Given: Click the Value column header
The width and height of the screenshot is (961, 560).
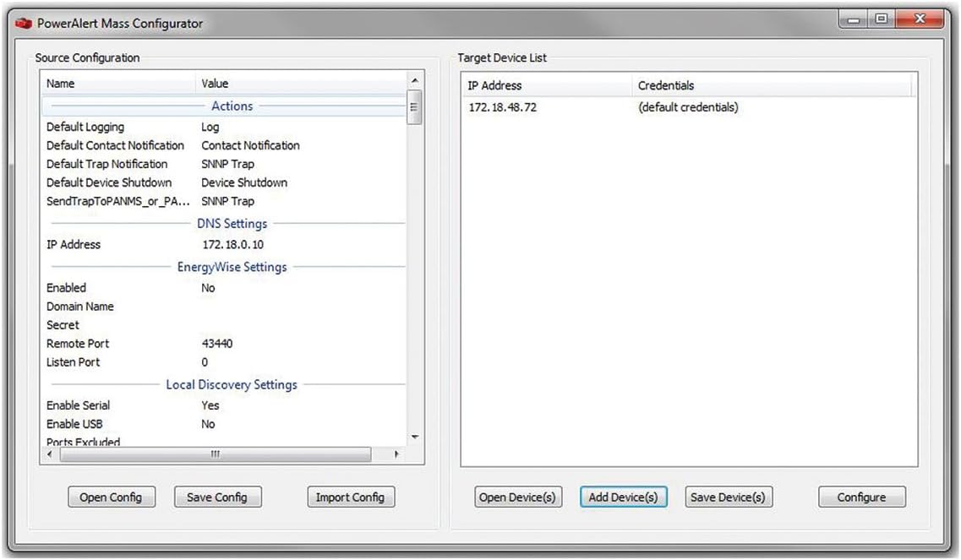Looking at the screenshot, I should tap(301, 84).
